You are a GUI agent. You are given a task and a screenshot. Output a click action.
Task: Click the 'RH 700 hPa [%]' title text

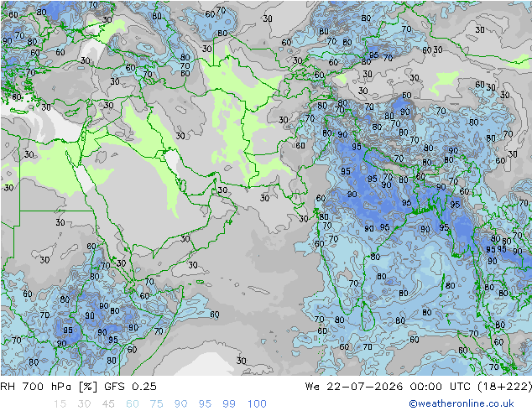pos(49,386)
